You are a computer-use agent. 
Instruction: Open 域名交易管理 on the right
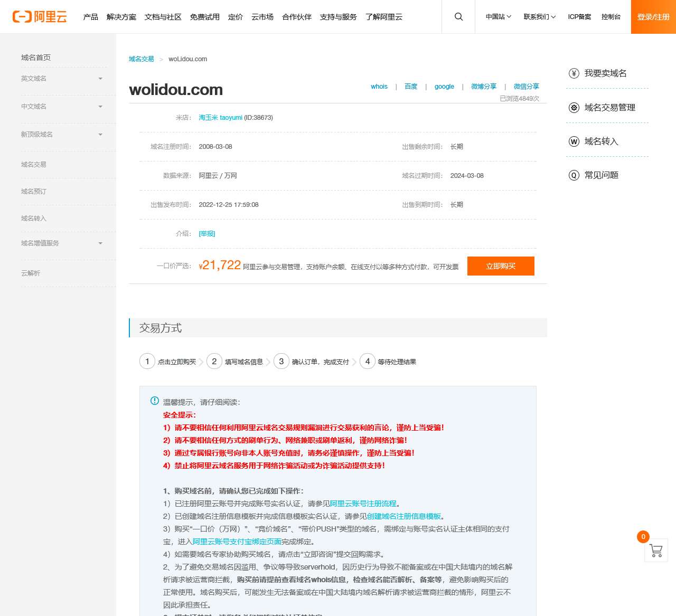tap(610, 108)
